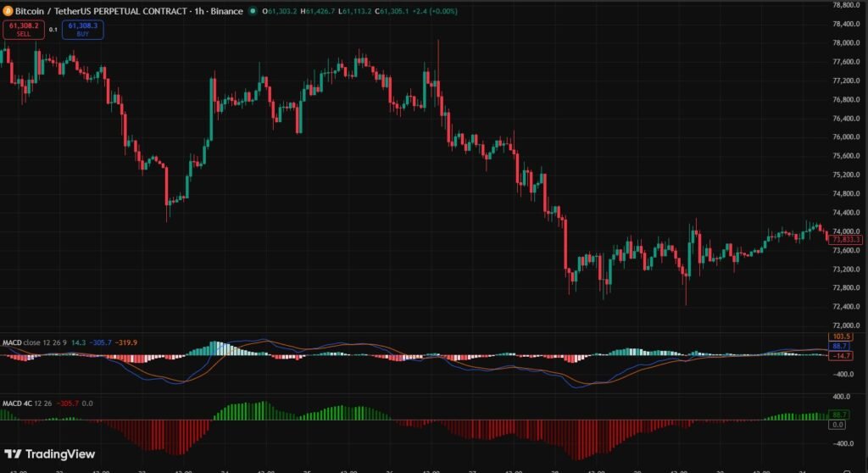Select the 0.1 order quantity field

[53, 30]
